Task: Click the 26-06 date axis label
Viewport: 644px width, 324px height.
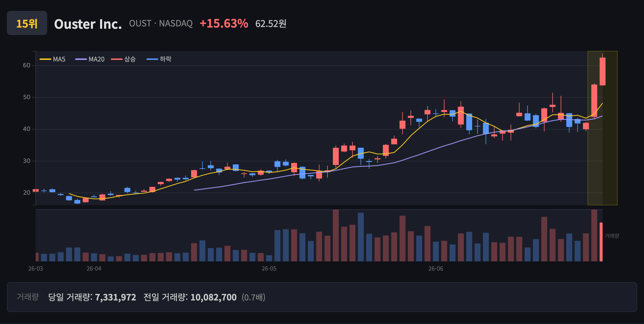Action: 436,268
